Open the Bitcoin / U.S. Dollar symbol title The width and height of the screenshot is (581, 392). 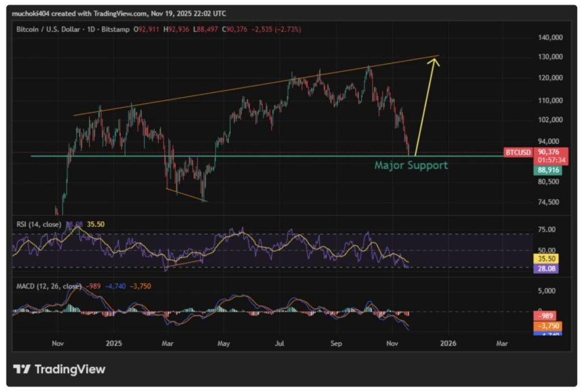tap(50, 28)
